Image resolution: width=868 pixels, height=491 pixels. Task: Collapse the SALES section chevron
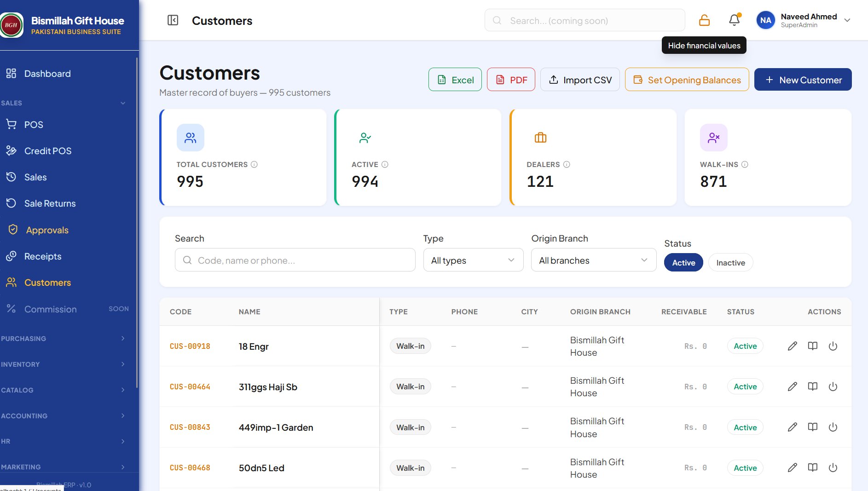pyautogui.click(x=123, y=103)
